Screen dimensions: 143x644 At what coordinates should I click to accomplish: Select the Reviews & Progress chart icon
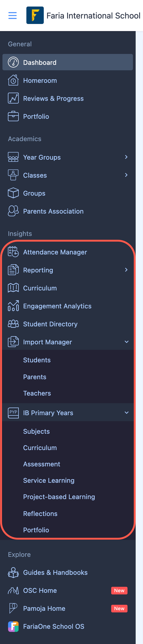[x=13, y=98]
